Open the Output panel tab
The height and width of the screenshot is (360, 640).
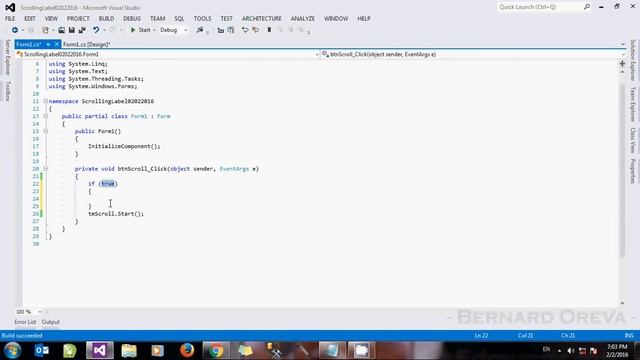pyautogui.click(x=51, y=322)
